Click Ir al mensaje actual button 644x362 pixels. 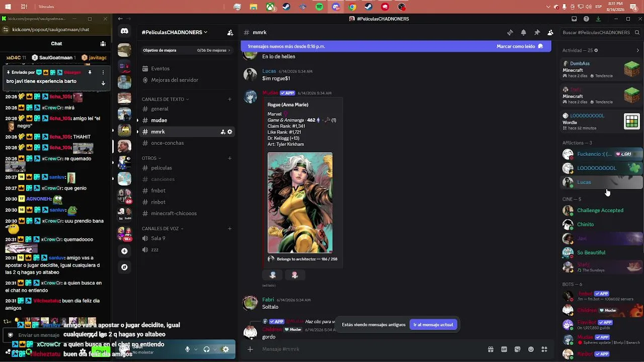coord(433,325)
